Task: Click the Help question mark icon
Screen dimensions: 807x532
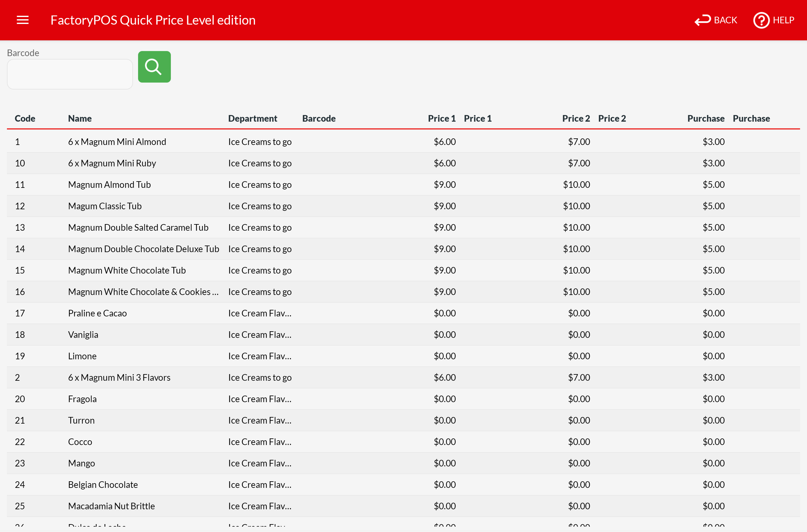Action: (761, 20)
